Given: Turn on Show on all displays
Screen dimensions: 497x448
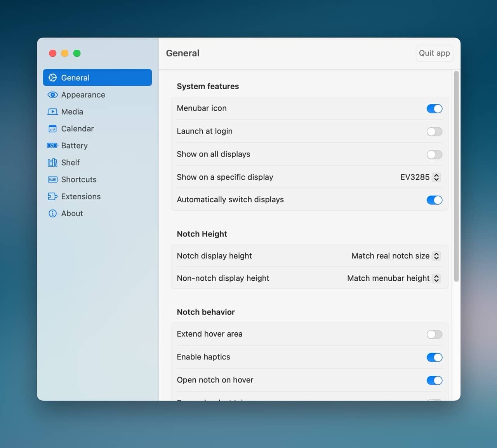Looking at the screenshot, I should click(x=434, y=155).
